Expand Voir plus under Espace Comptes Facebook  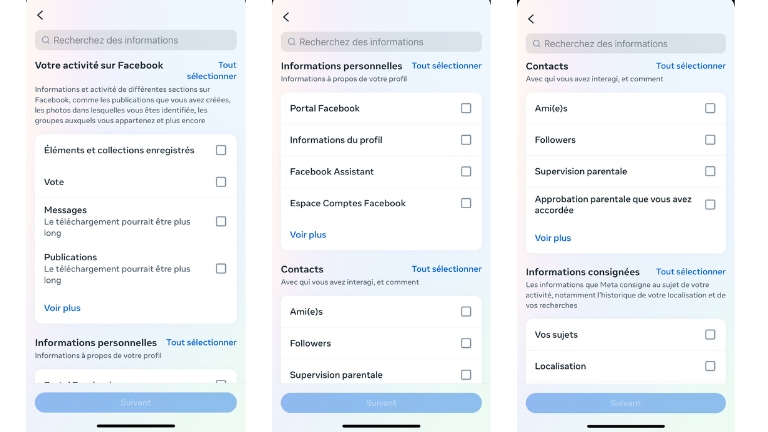[x=308, y=235]
